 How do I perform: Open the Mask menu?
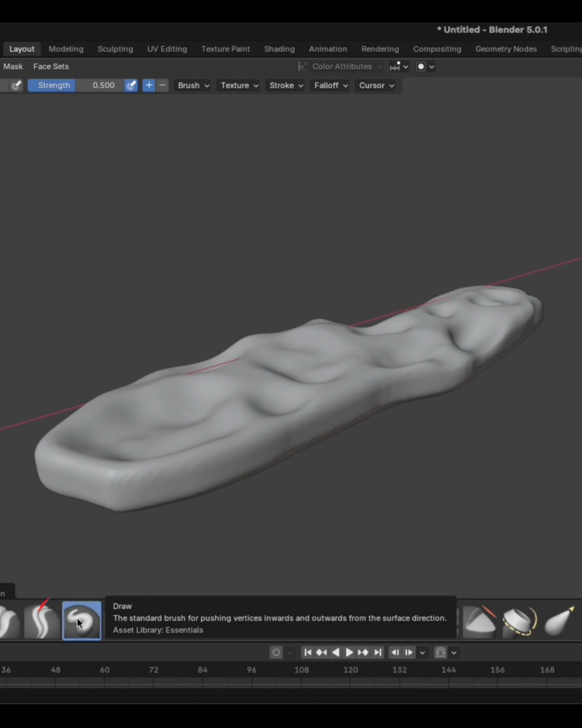[x=13, y=67]
